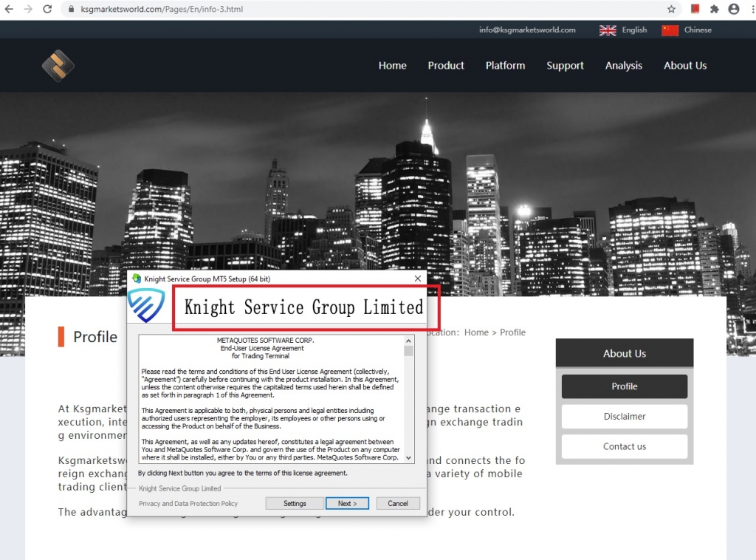Open the Support menu item
The image size is (756, 560).
click(x=565, y=66)
